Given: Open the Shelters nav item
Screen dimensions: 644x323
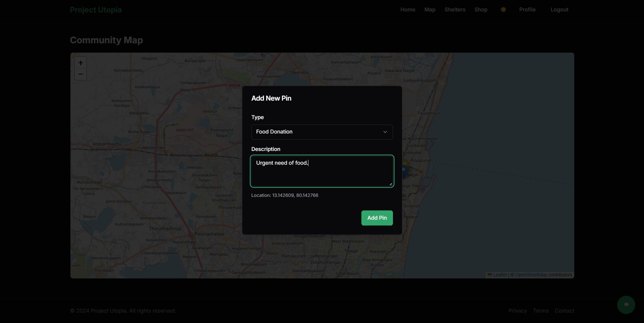Looking at the screenshot, I should click(x=455, y=10).
